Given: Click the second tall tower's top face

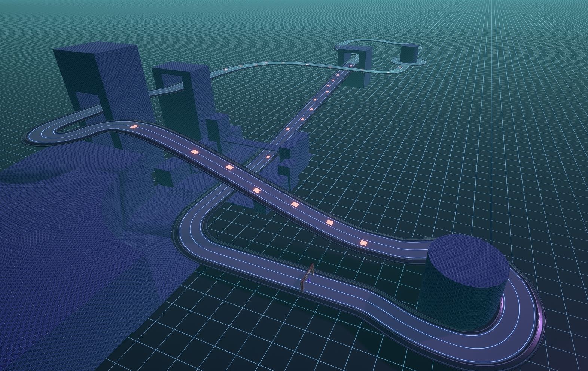Looking at the screenshot, I should (180, 68).
